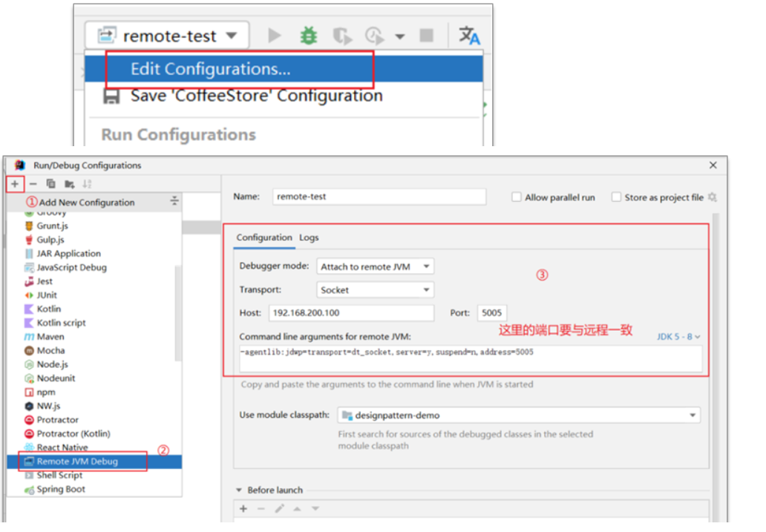This screenshot has width=766, height=532.
Task: Open the remote-test run configuration dropdown
Action: tap(167, 36)
